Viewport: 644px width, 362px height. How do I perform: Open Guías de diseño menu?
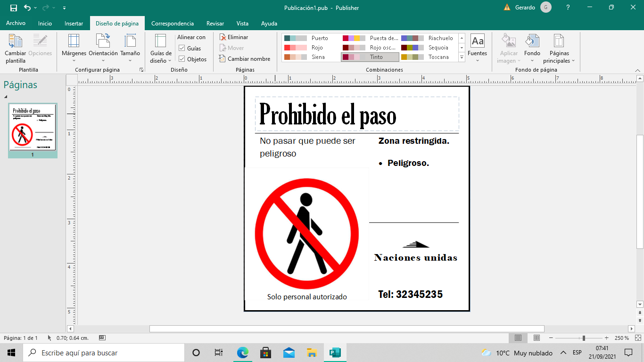coord(161,49)
